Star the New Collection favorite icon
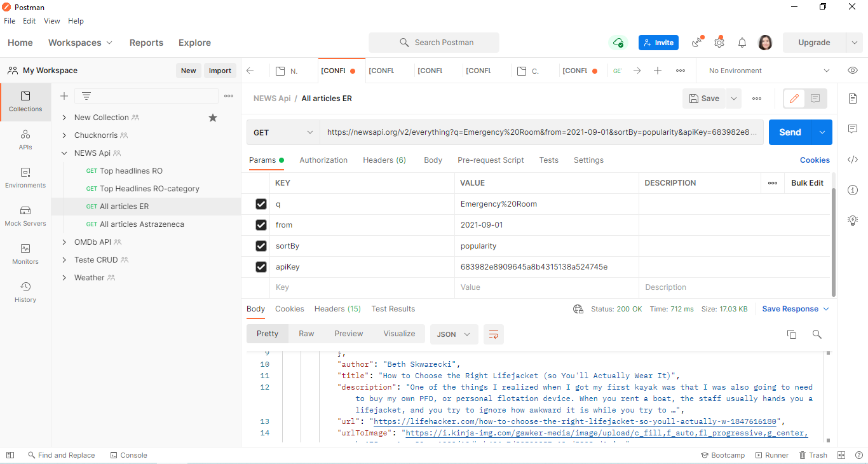This screenshot has width=868, height=464. (213, 118)
